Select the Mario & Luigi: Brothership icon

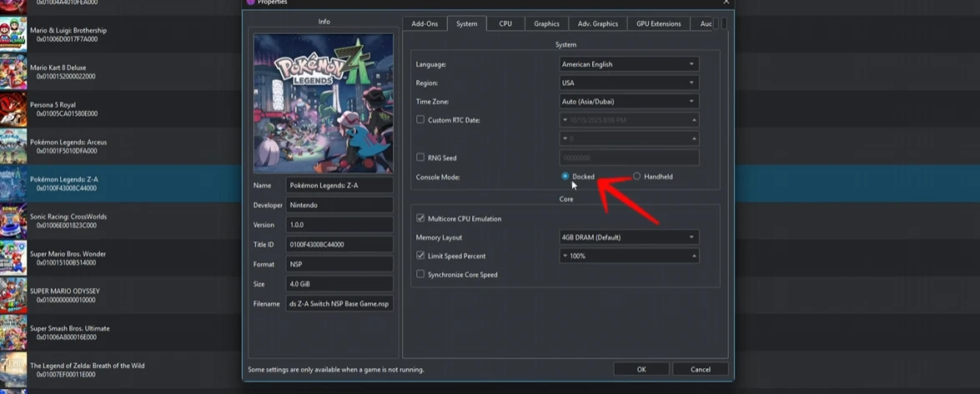[13, 35]
